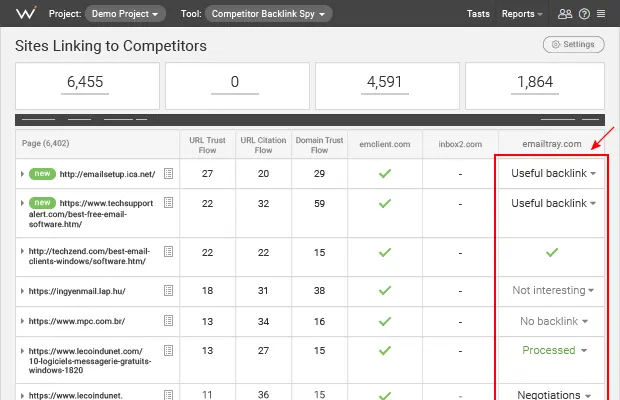Click the 0 summary card
This screenshot has height=400, width=620.
pyautogui.click(x=237, y=86)
